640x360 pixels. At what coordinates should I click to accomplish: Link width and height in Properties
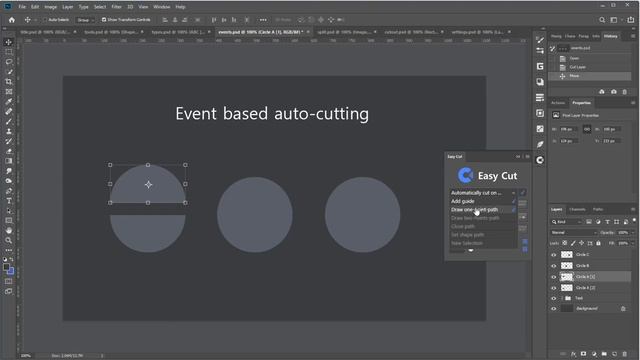pyautogui.click(x=587, y=129)
